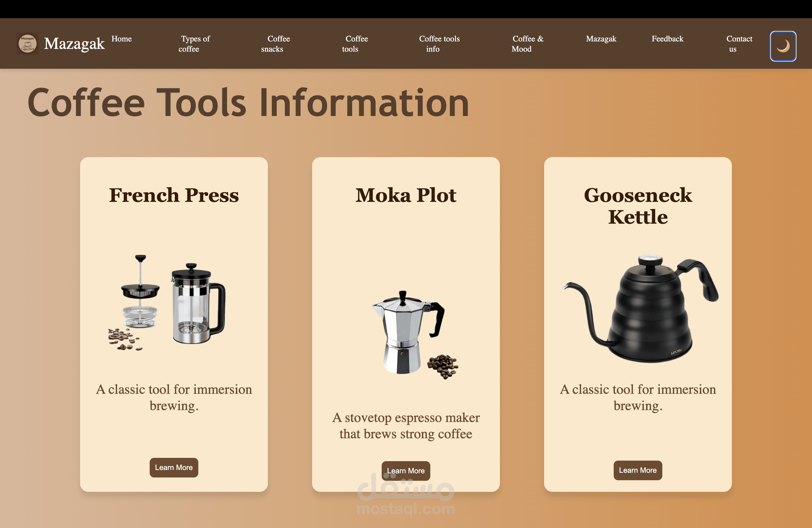Click Learn More under French Press
The width and height of the screenshot is (812, 528).
point(174,467)
